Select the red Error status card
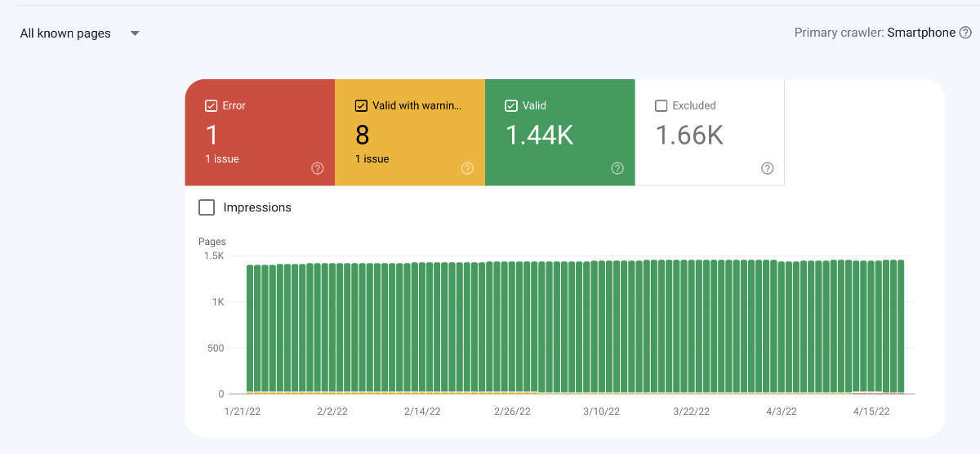Screen dimensions: 980x454 click(260, 132)
